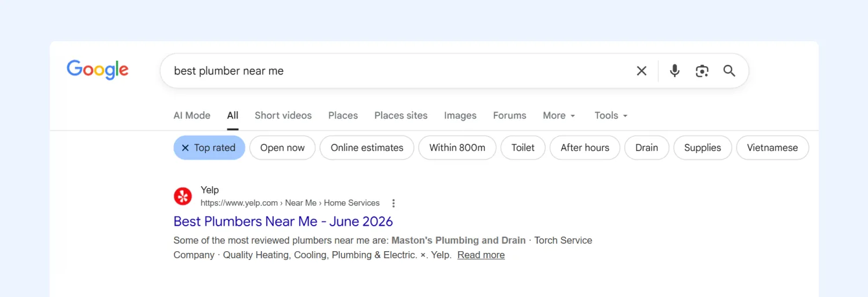This screenshot has height=297, width=868.
Task: Open 'Best Plumbers Near Me - June 2026' result
Action: coord(283,222)
